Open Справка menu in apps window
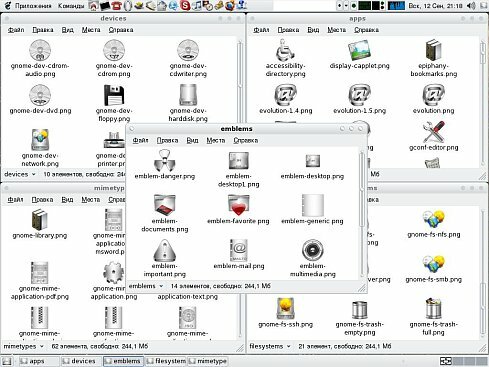This screenshot has height=367, width=489. (x=366, y=30)
